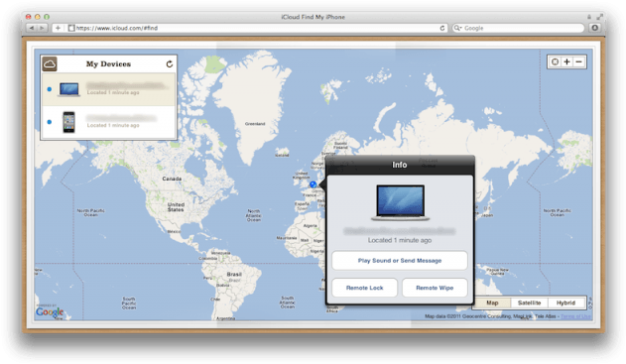
Task: Click the Info popup title bar
Action: pyautogui.click(x=400, y=165)
